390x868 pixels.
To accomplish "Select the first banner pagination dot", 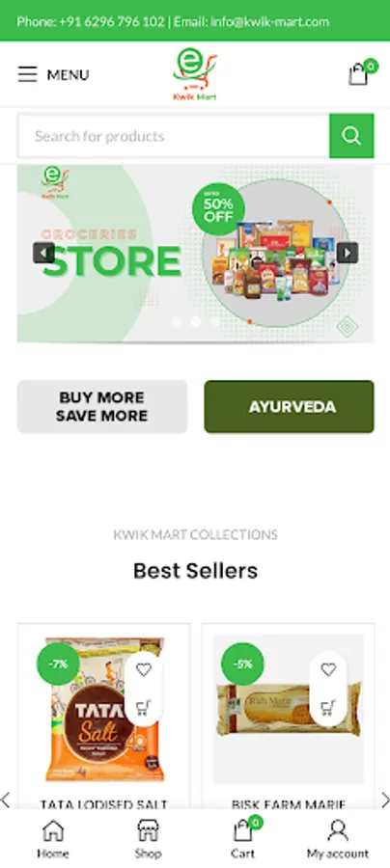I will point(176,321).
